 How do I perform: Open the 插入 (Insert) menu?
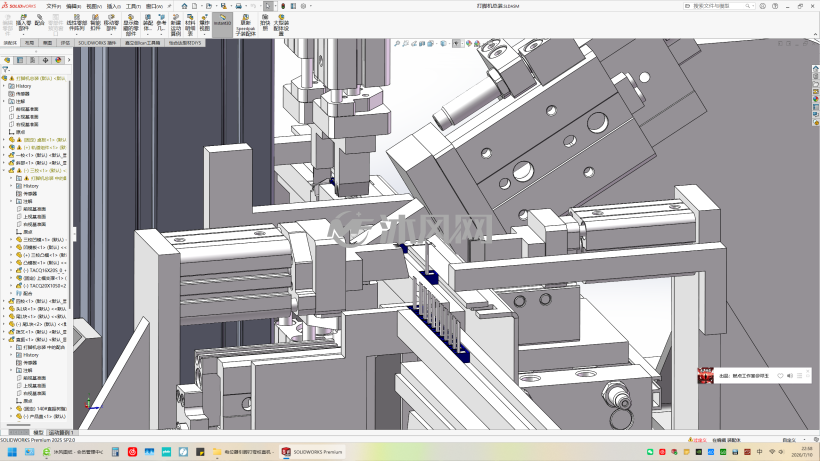113,6
